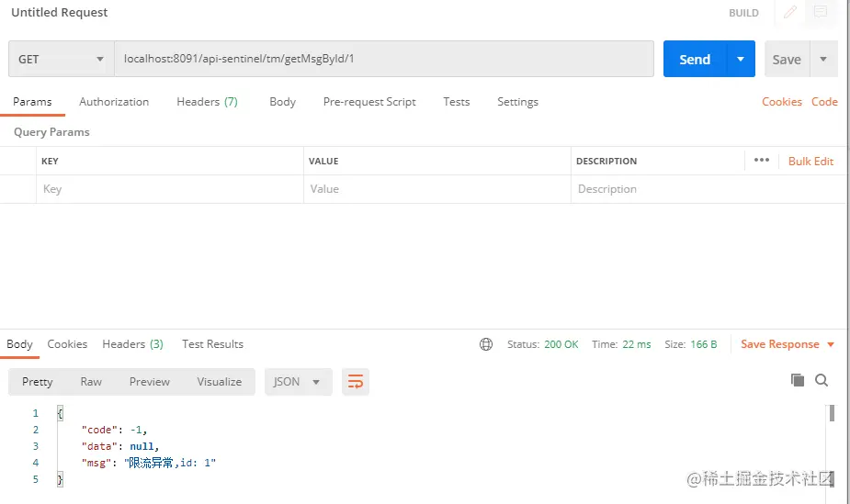This screenshot has height=504, width=850.
Task: Open the three-dots column options menu
Action: click(x=762, y=160)
